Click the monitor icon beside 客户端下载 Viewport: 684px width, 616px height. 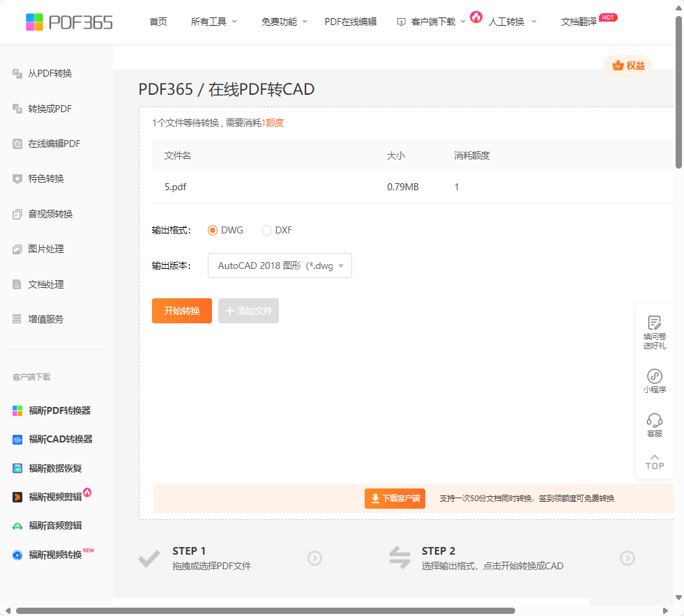pos(402,22)
